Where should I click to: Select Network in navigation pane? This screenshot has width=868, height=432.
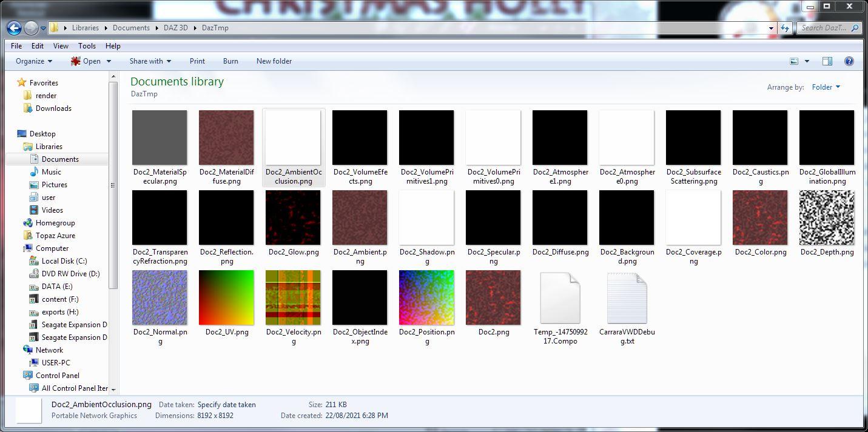49,350
